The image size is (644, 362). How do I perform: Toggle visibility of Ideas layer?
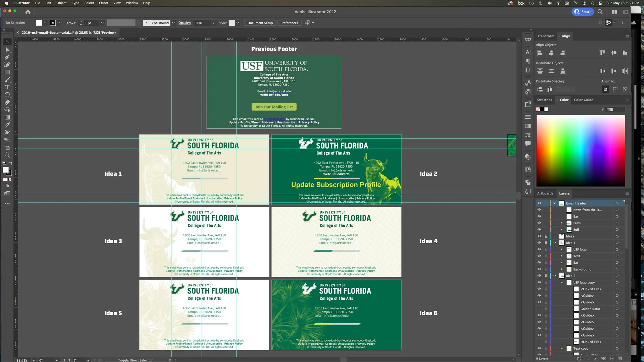[539, 236]
